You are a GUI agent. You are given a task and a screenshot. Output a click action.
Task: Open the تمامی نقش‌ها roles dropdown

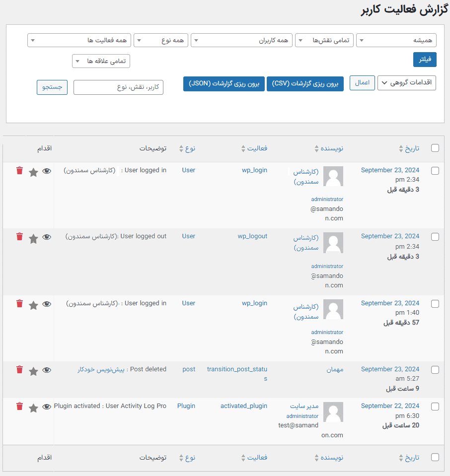[x=324, y=40]
